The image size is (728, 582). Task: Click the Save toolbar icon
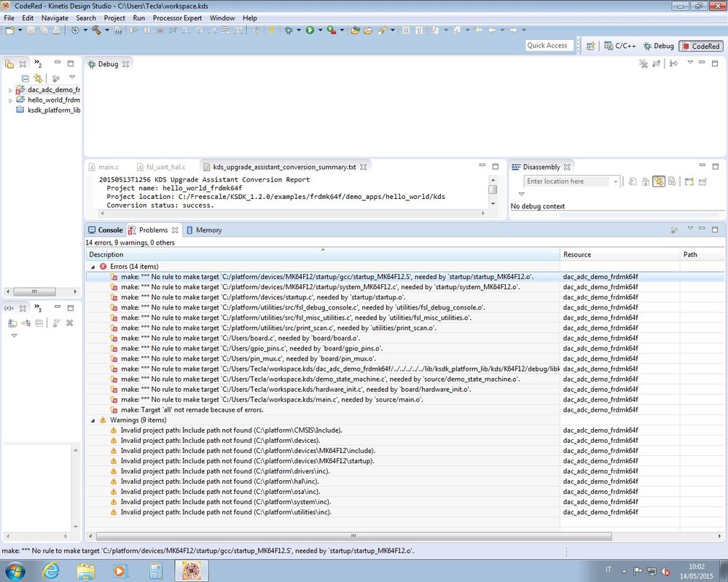pos(31,30)
